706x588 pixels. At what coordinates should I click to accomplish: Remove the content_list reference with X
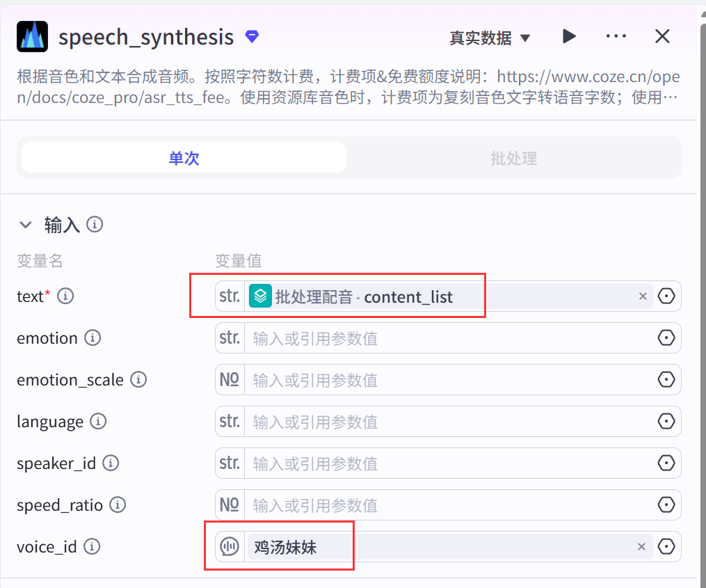tap(642, 296)
